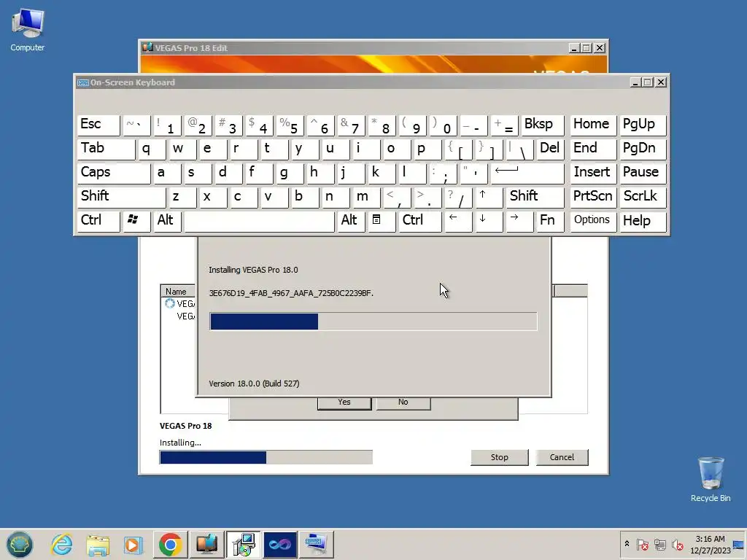This screenshot has width=747, height=560.
Task: Tap the up arrow key
Action: tap(489, 197)
